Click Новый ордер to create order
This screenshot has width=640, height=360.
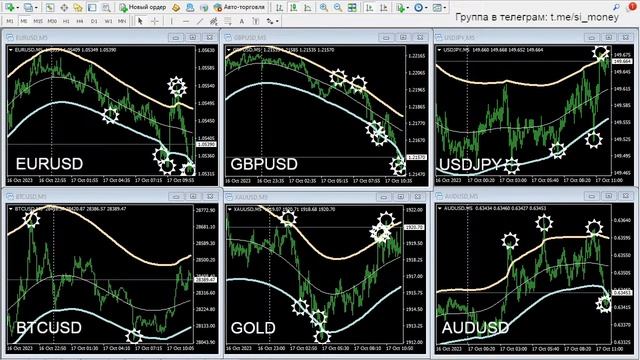pos(142,7)
